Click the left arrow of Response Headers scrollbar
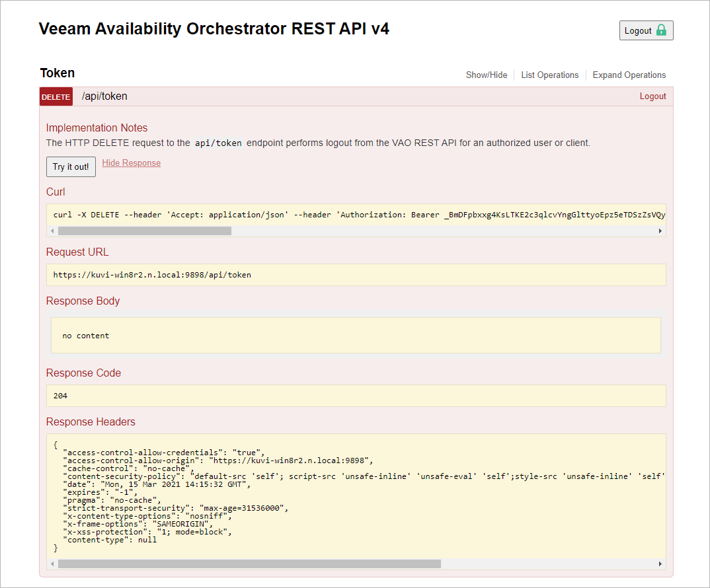 52,564
